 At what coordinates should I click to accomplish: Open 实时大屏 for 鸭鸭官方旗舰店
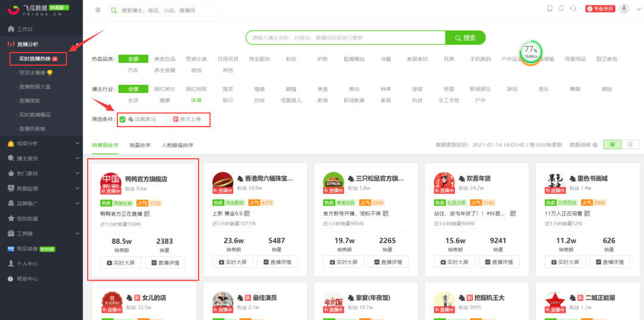point(120,263)
